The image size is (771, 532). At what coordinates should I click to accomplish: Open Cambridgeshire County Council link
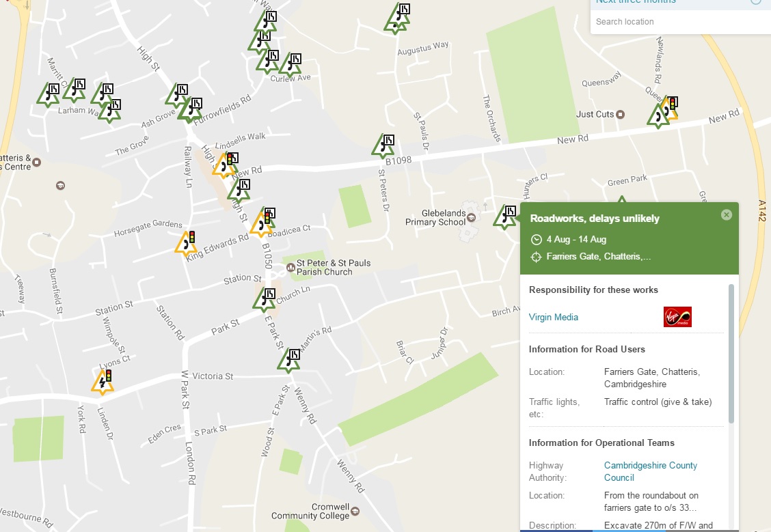[x=651, y=472]
